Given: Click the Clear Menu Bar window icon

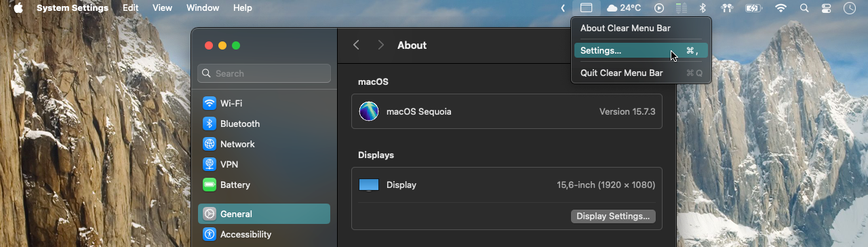Looking at the screenshot, I should pyautogui.click(x=587, y=8).
